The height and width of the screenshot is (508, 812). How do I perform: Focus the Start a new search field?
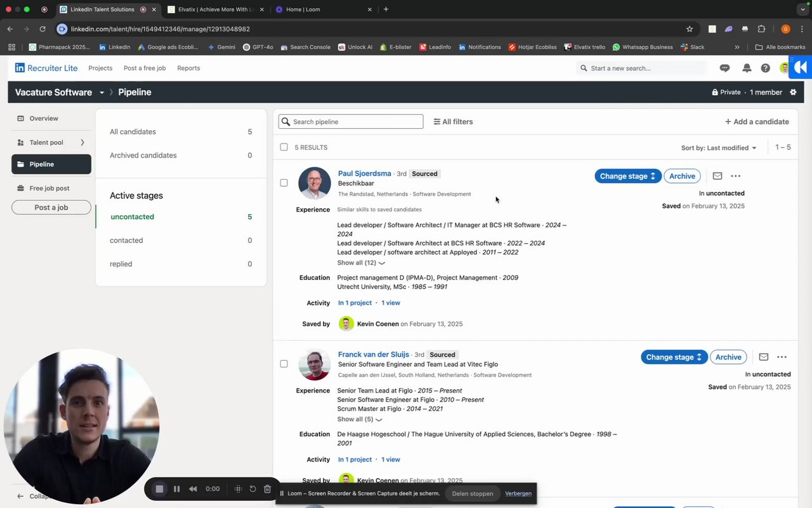click(641, 68)
